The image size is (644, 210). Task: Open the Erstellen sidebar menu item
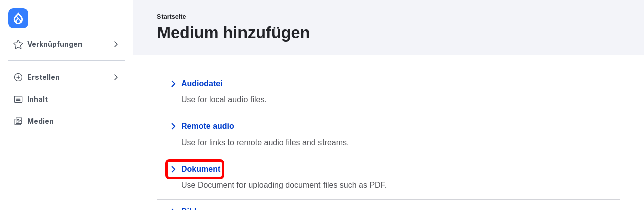coord(66,77)
